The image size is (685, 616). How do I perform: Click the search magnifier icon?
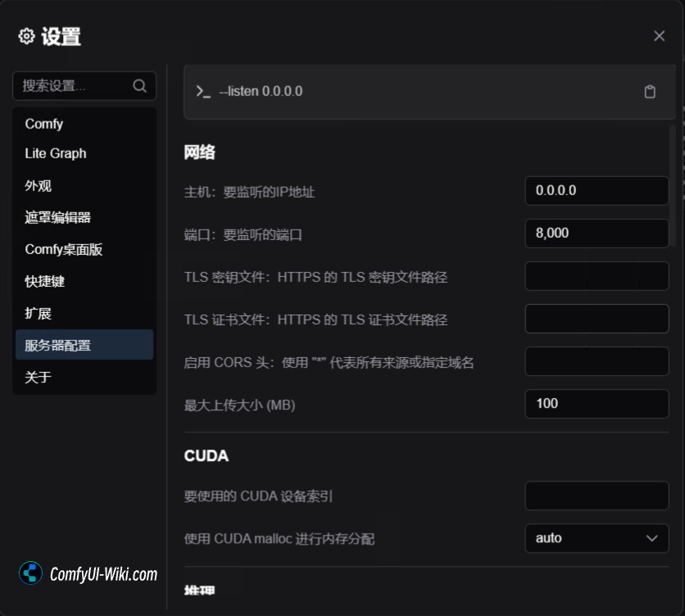pos(139,86)
